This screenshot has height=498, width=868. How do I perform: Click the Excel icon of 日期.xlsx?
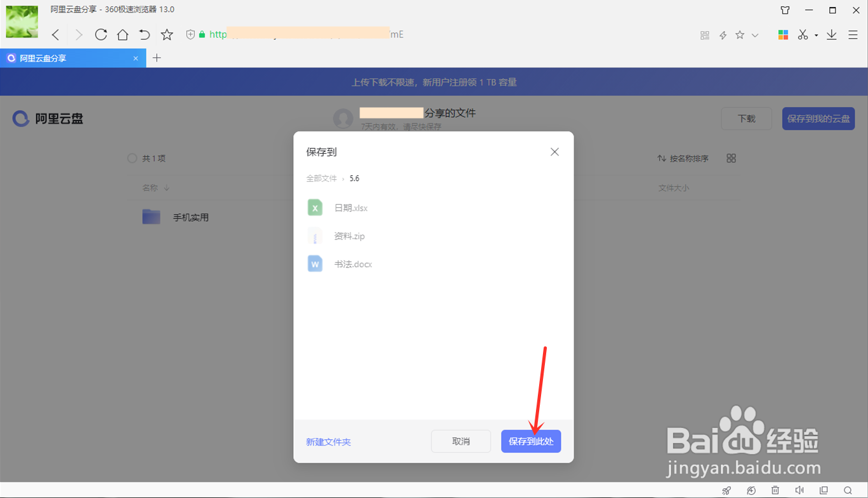[x=315, y=208]
